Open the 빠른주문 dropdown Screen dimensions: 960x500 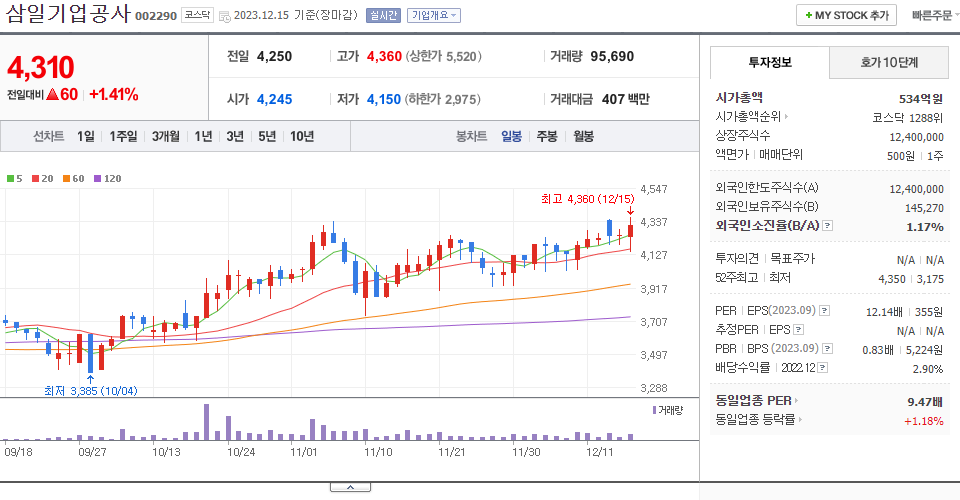pyautogui.click(x=934, y=15)
